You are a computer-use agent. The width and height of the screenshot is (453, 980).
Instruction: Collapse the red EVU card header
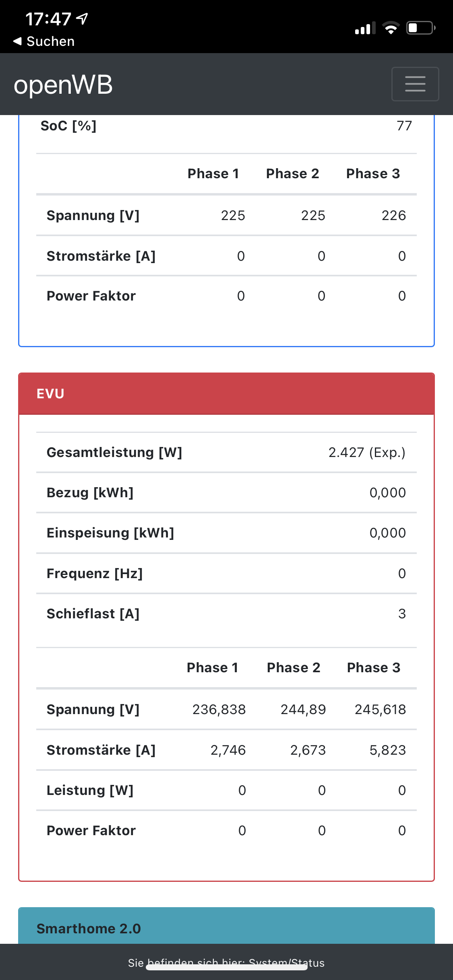click(x=226, y=393)
